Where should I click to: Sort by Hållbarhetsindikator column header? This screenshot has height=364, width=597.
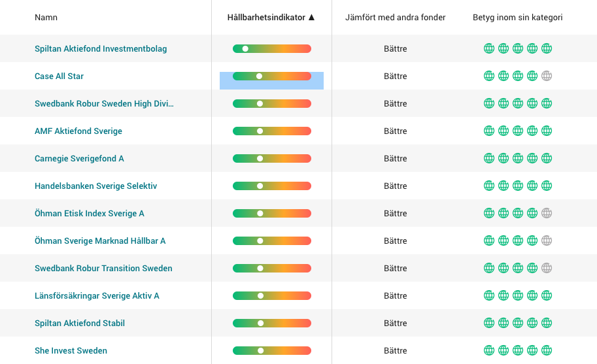tap(267, 18)
